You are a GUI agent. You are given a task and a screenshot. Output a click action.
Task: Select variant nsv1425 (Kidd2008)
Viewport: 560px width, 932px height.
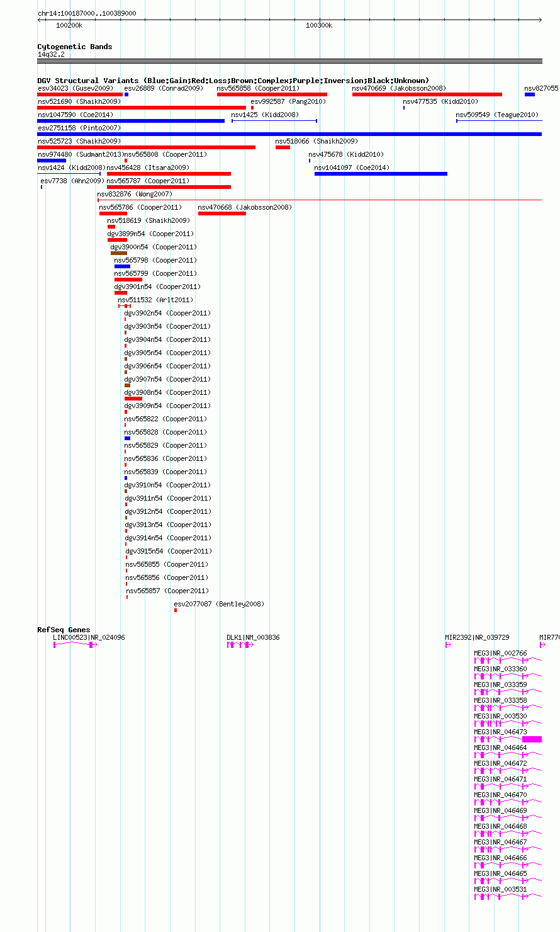coord(265,115)
